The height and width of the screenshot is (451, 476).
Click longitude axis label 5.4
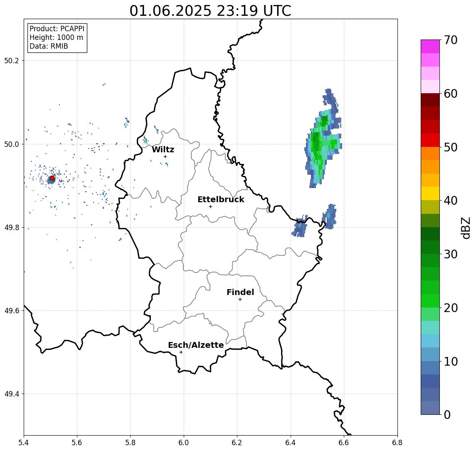24,443
